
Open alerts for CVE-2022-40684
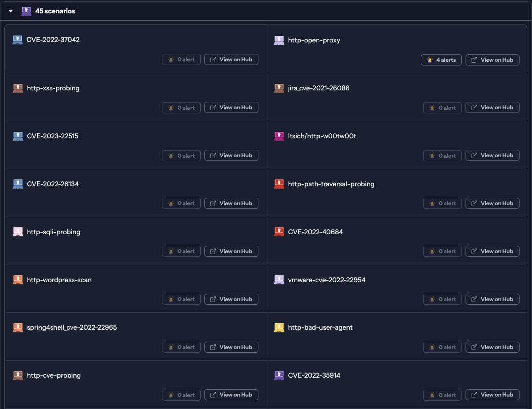pos(442,251)
